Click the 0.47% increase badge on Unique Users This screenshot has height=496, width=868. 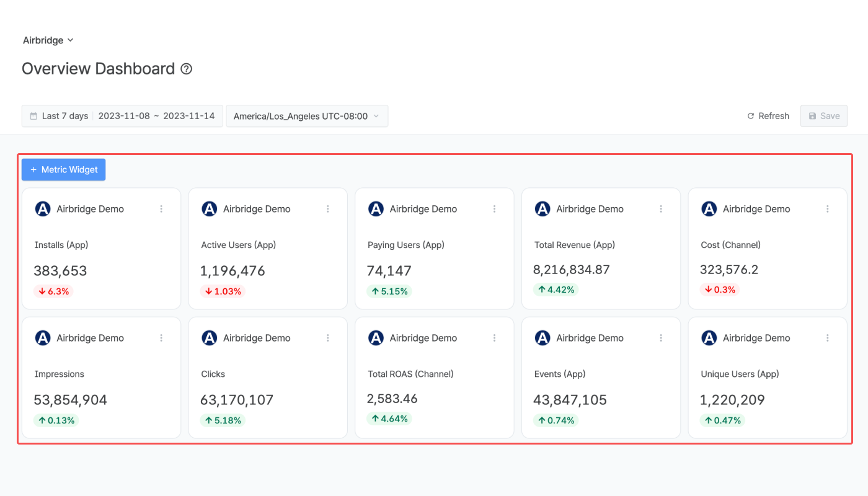click(722, 420)
